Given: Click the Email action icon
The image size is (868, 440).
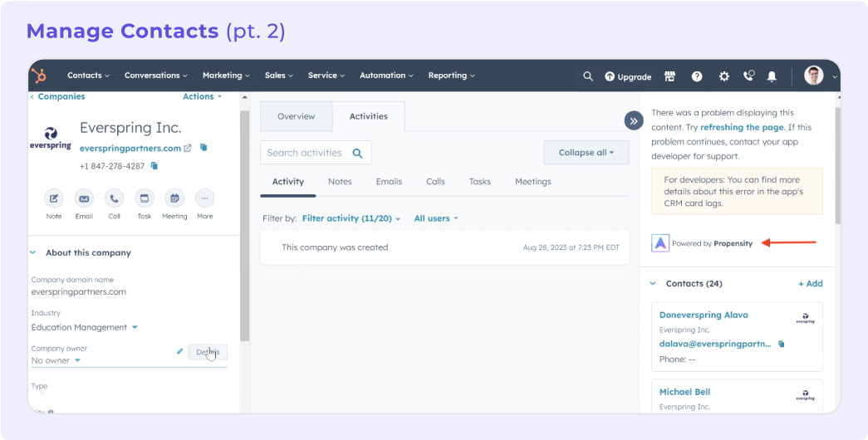Looking at the screenshot, I should [84, 198].
